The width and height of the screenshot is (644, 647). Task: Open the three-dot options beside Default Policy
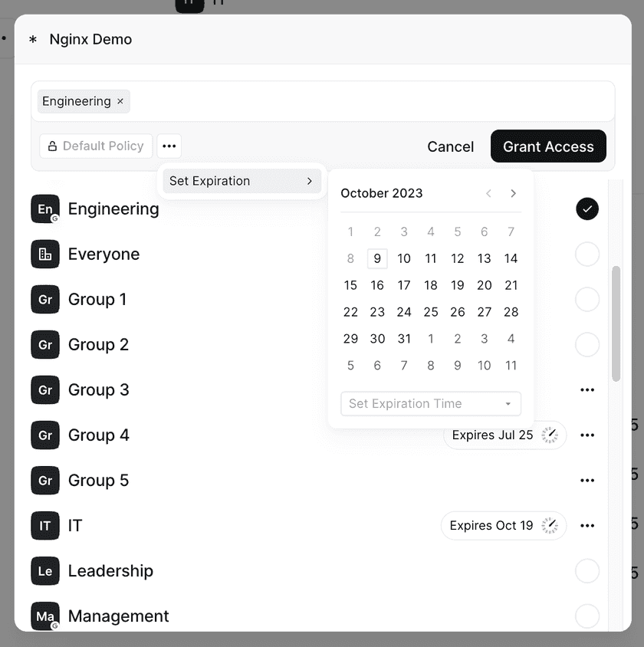[169, 146]
